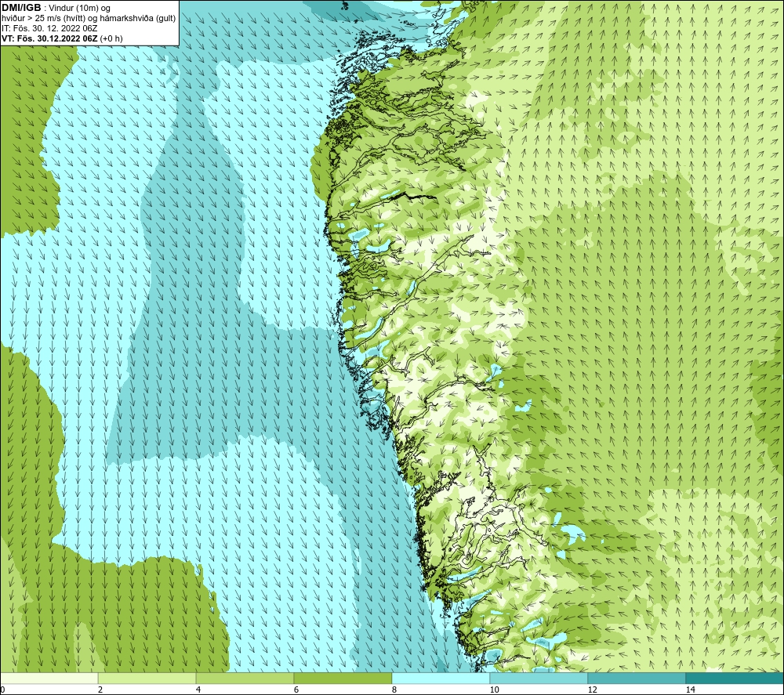Click the legend swatch above 14 m/s
784x695 pixels.
pyautogui.click(x=735, y=678)
